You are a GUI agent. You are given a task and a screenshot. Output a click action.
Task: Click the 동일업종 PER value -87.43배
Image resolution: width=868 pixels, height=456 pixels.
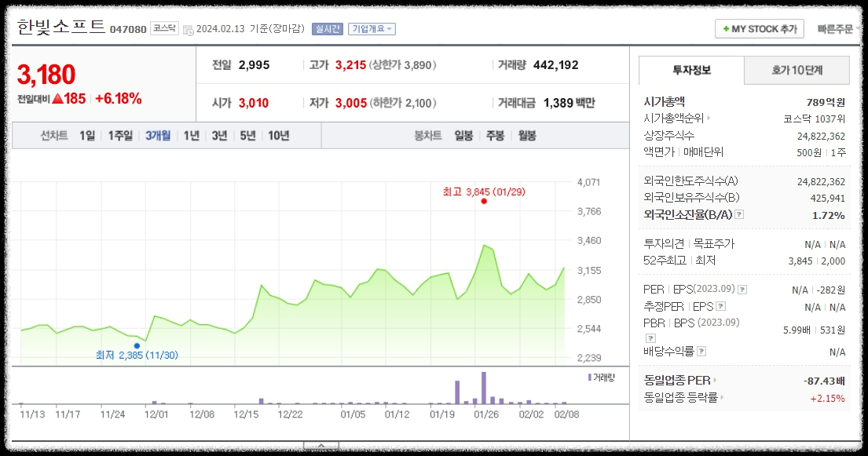(x=824, y=381)
